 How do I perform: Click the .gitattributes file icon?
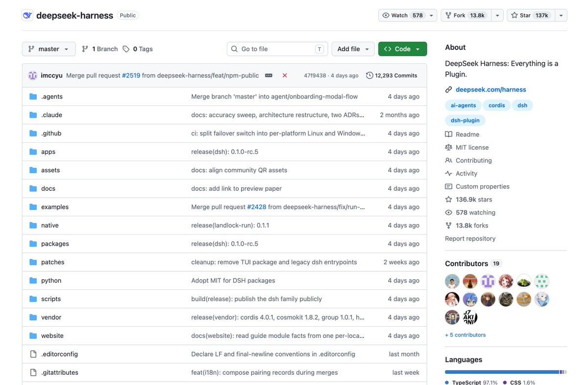[x=33, y=372]
